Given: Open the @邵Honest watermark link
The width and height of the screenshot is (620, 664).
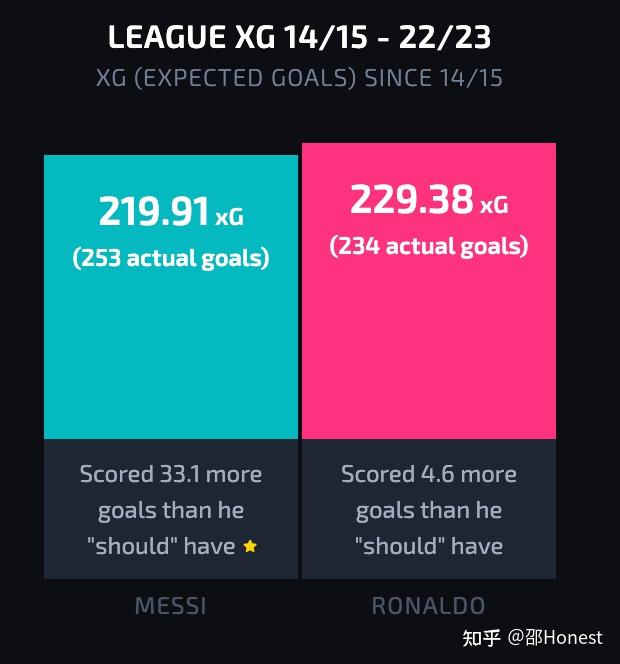Looking at the screenshot, I should (555, 638).
